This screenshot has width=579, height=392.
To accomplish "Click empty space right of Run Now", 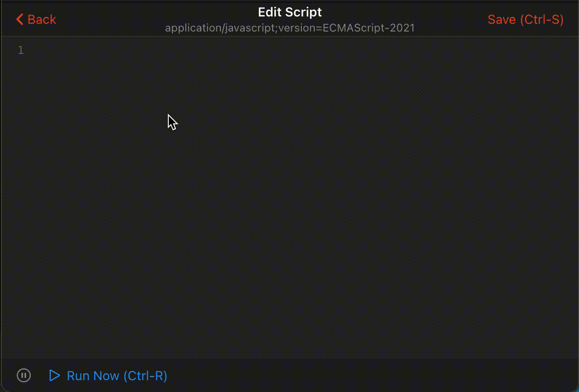I will 320,376.
